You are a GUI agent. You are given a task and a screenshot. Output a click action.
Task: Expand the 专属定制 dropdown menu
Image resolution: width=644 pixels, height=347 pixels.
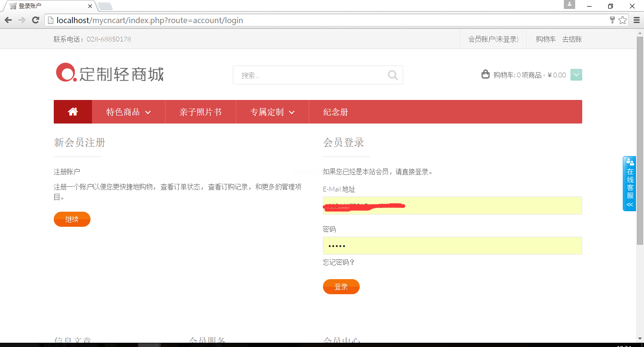pyautogui.click(x=272, y=112)
